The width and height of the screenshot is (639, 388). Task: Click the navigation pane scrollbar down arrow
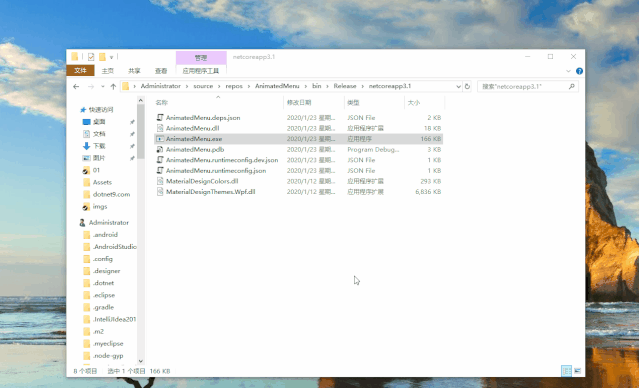click(141, 361)
